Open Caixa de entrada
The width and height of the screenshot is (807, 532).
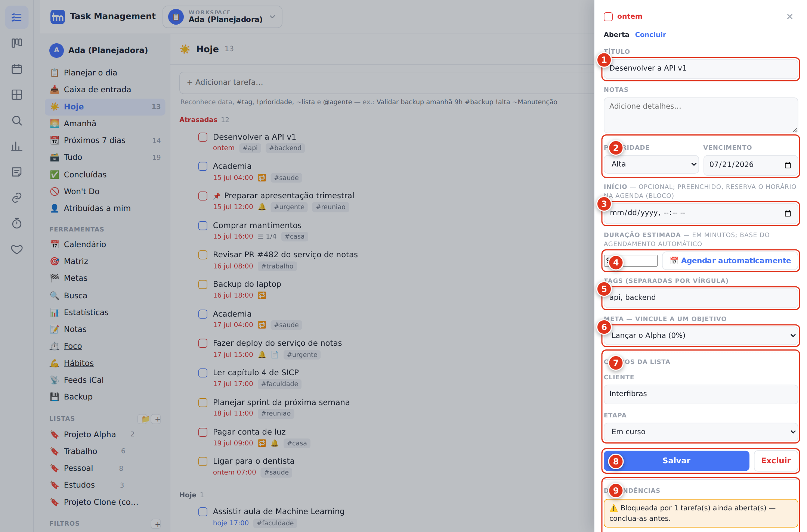105,90
